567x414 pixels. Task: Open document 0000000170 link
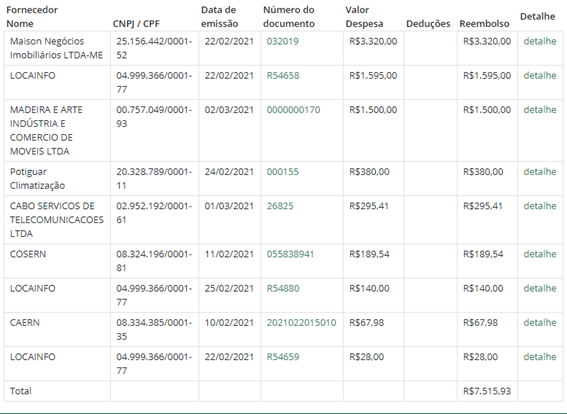click(293, 110)
